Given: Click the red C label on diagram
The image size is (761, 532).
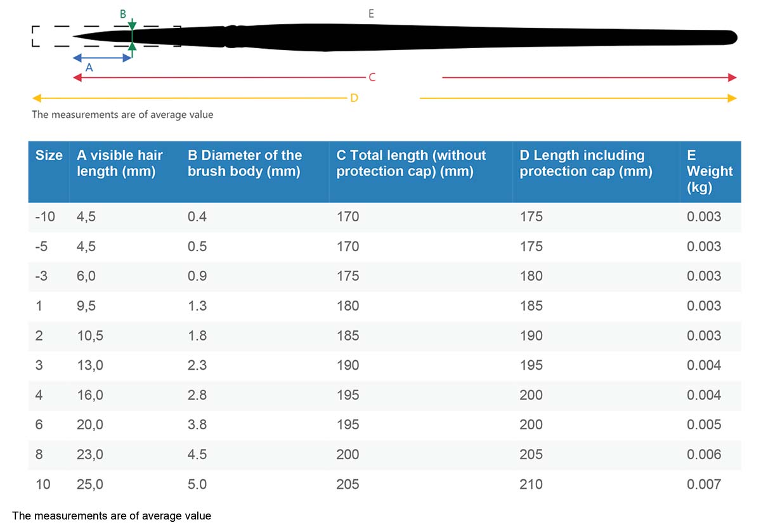Looking at the screenshot, I should coord(372,77).
